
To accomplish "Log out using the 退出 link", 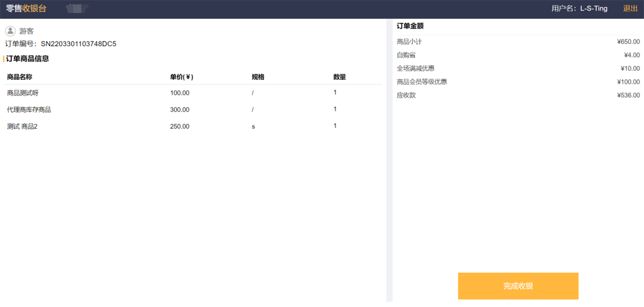I will 630,9.
